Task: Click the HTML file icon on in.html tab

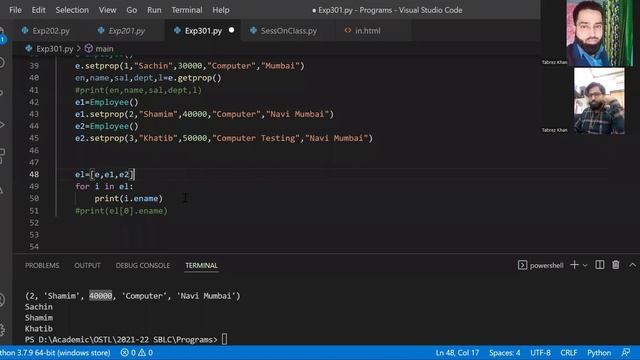Action: pyautogui.click(x=348, y=30)
